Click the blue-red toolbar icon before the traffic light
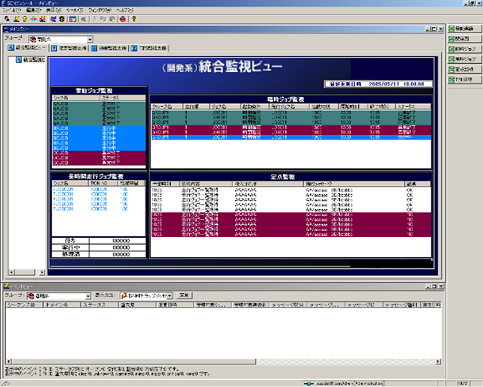483x387 pixels. click(53, 19)
